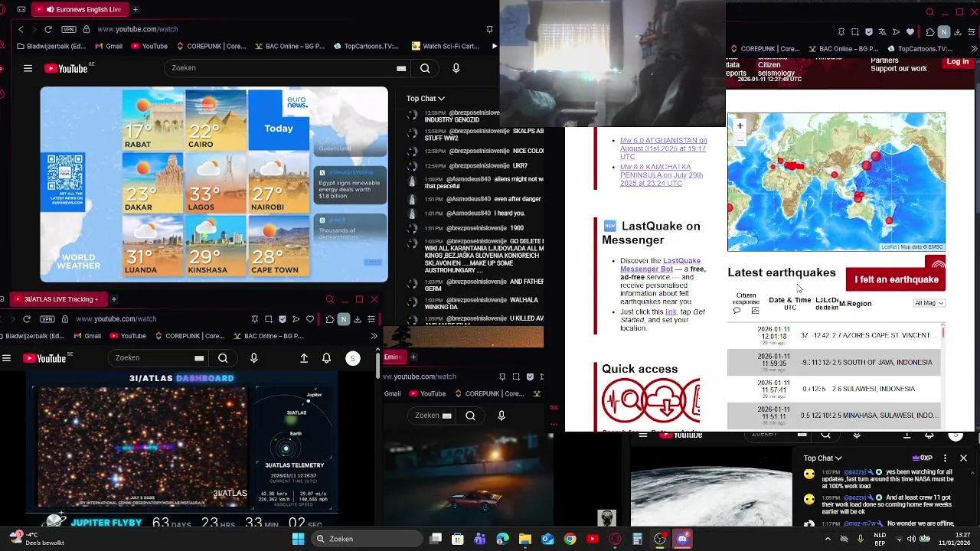Toggle the VPN badge in Euronews address bar
Viewport: 980px width, 551px height.
[x=69, y=29]
